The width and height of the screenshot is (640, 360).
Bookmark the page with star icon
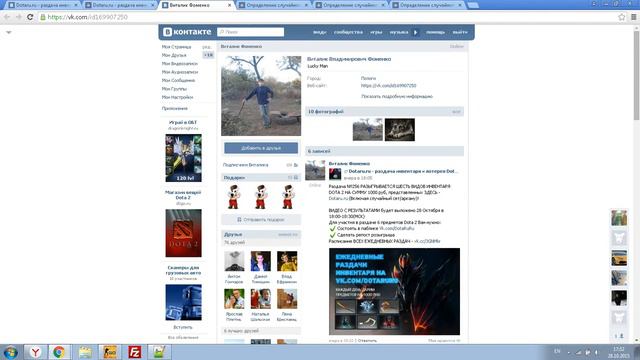pyautogui.click(x=622, y=17)
